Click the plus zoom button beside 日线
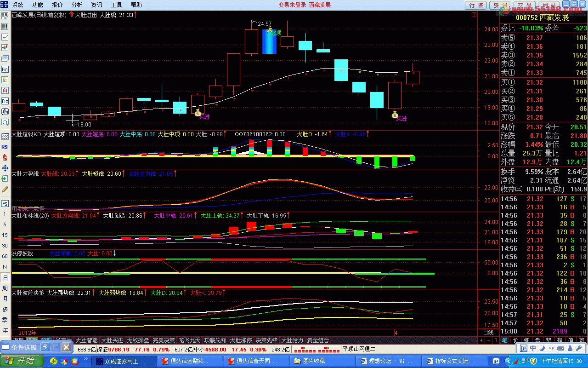Screen dimensions: 588x368 click(481, 340)
